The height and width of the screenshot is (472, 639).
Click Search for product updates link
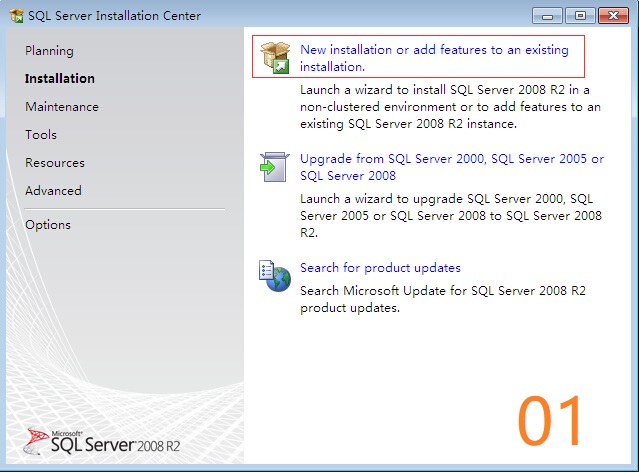(x=380, y=268)
